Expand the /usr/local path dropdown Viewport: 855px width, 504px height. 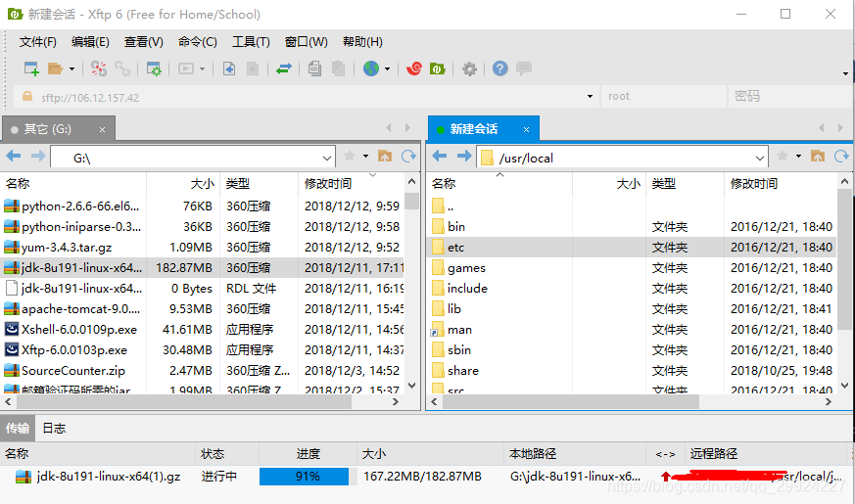pos(760,158)
